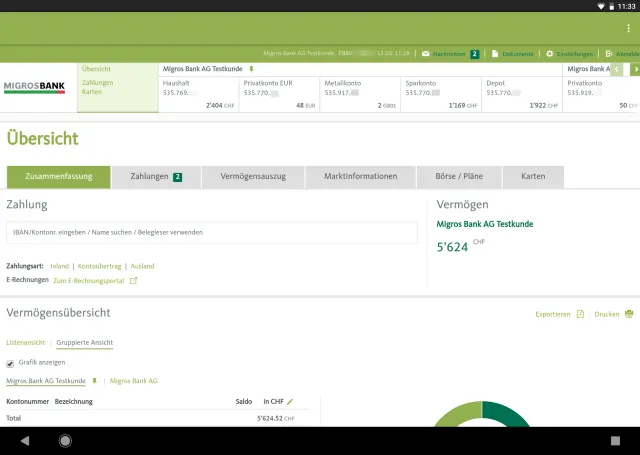Open the Dokumente file icon
640x455 pixels.
(495, 53)
